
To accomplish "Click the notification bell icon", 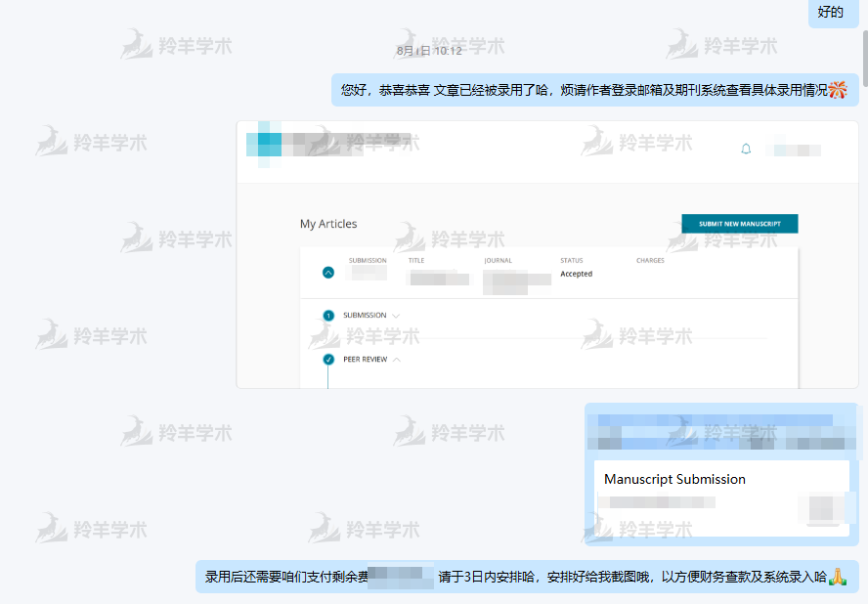I will pyautogui.click(x=746, y=150).
